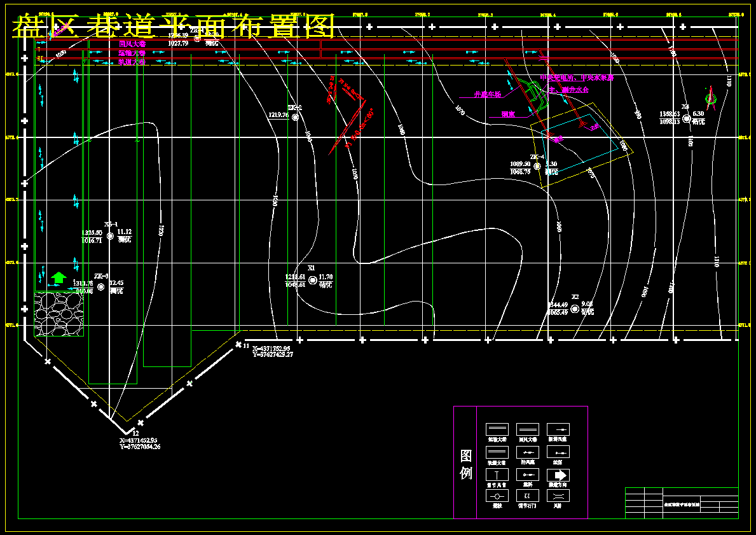
Task: Click the elevation value 1027.79
Action: 178,43
